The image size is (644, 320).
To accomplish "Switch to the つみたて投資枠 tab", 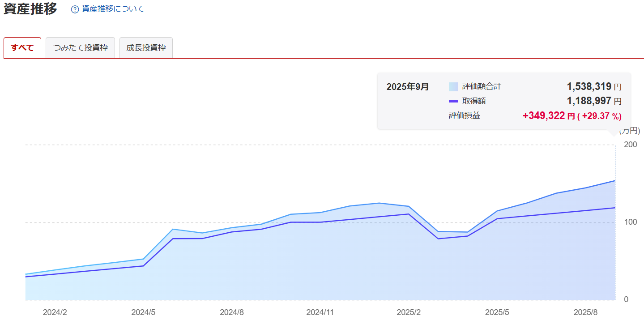I will click(x=80, y=48).
